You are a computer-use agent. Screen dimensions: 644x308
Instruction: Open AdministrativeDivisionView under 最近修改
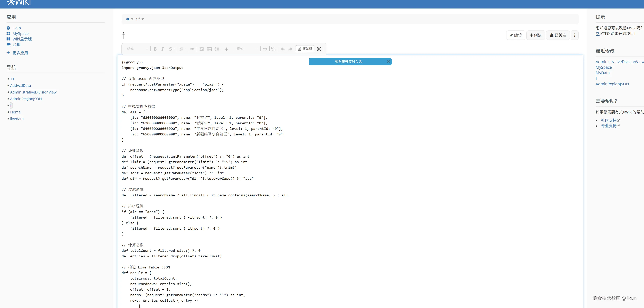click(620, 62)
